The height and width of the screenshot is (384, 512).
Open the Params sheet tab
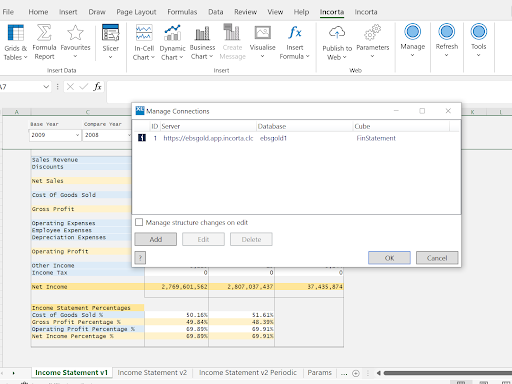tap(319, 373)
